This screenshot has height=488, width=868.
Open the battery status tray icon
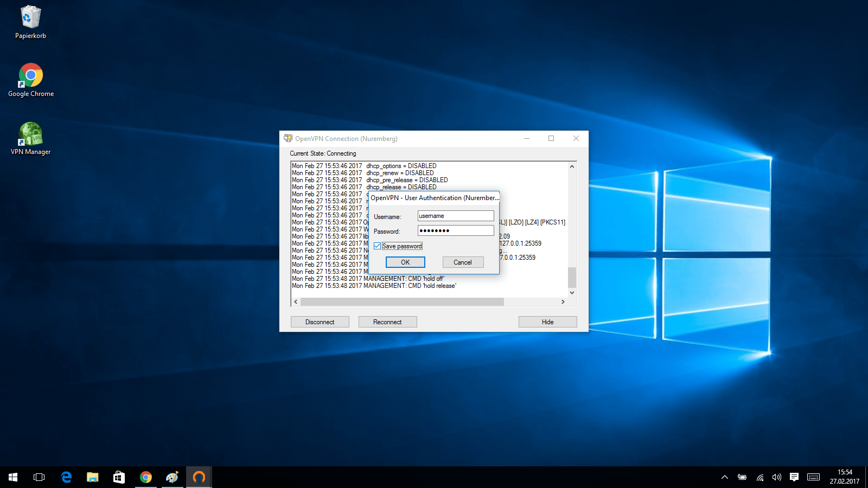(742, 477)
